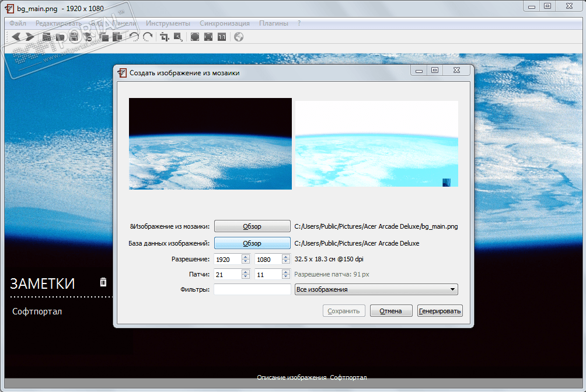Screen dimensions: 586x392
Task: Close the Создать изображение из мозаики dialog
Action: [x=456, y=70]
